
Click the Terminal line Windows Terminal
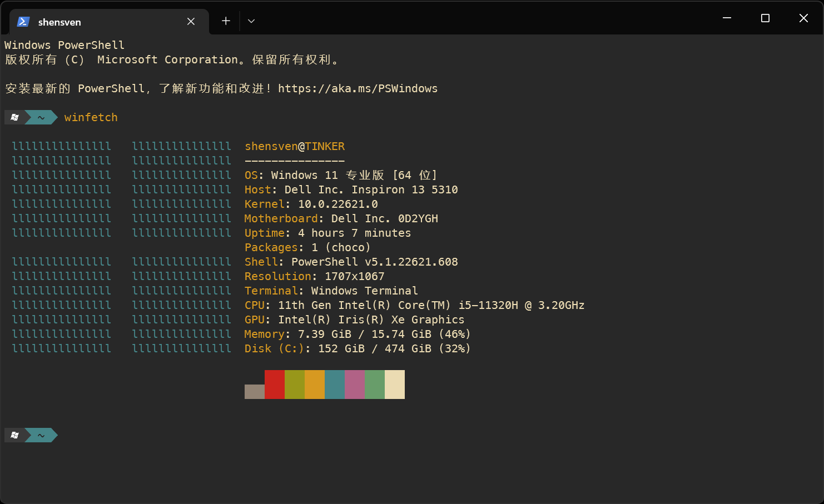point(331,291)
